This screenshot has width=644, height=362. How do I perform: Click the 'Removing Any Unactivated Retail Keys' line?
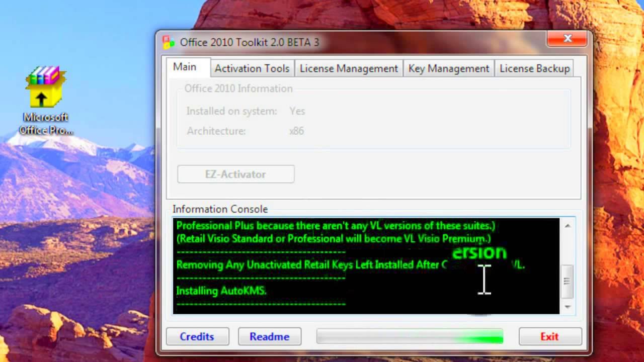(x=351, y=265)
